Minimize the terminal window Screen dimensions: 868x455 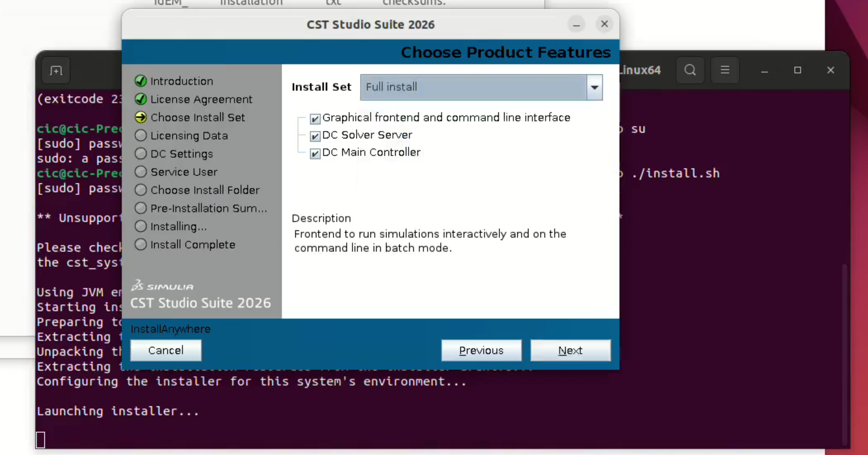[x=765, y=70]
